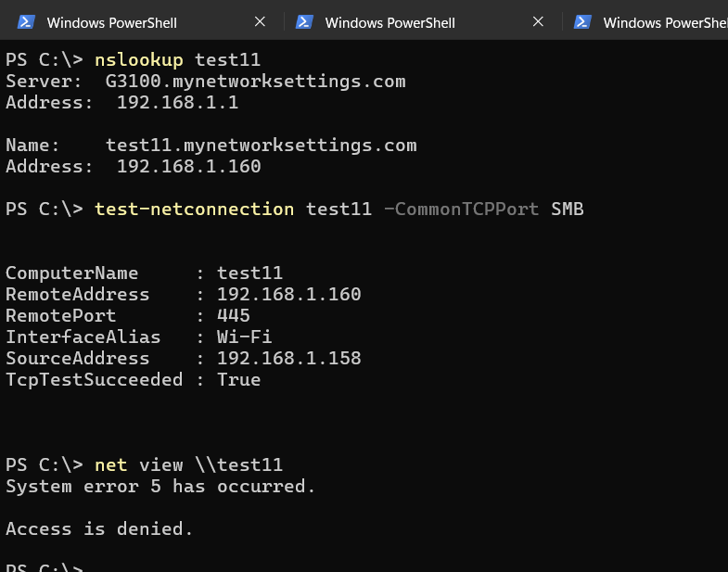This screenshot has width=728, height=572.
Task: Click the third tab's PowerShell icon
Action: [582, 22]
